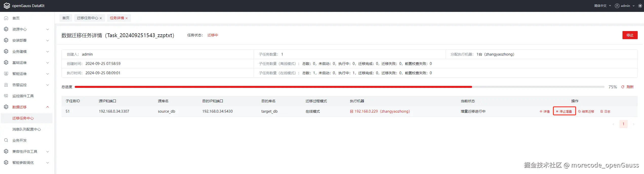Click the 迁移中 task status text
The image size is (644, 174).
[213, 35]
